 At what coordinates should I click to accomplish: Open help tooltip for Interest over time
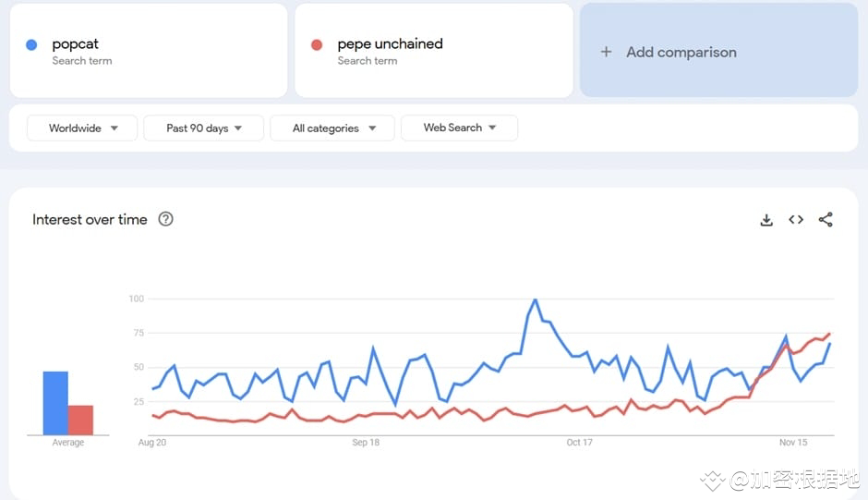tap(166, 219)
